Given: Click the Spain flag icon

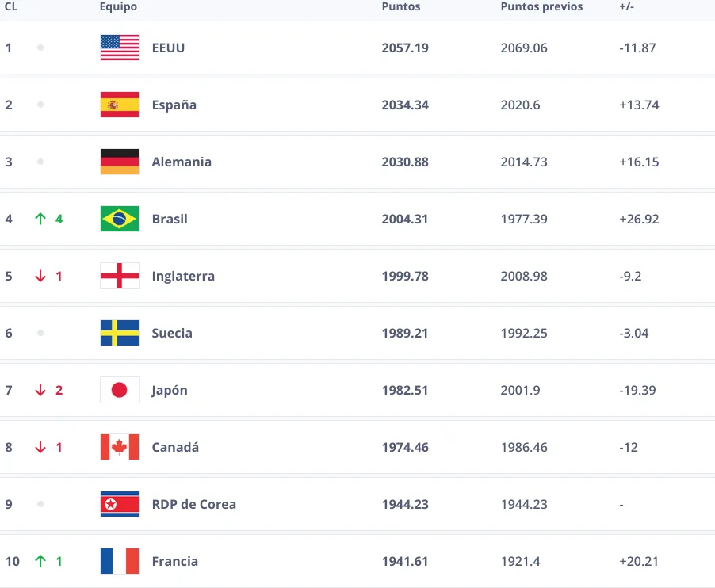Looking at the screenshot, I should [120, 105].
